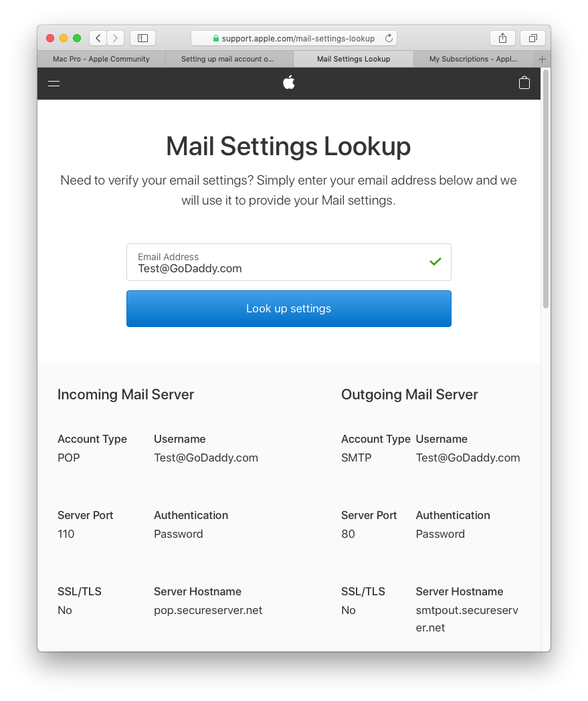Show the Safari sidebar
Screen dimensions: 588x701
coord(142,38)
